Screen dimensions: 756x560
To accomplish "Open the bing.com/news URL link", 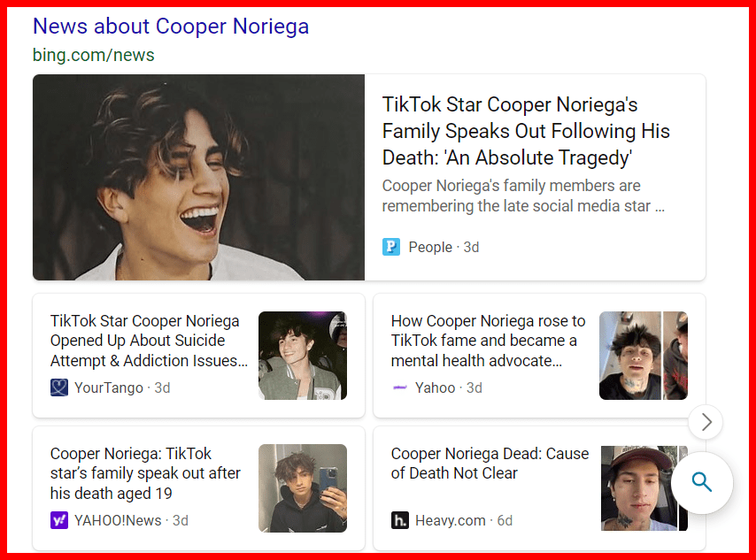I will click(94, 55).
